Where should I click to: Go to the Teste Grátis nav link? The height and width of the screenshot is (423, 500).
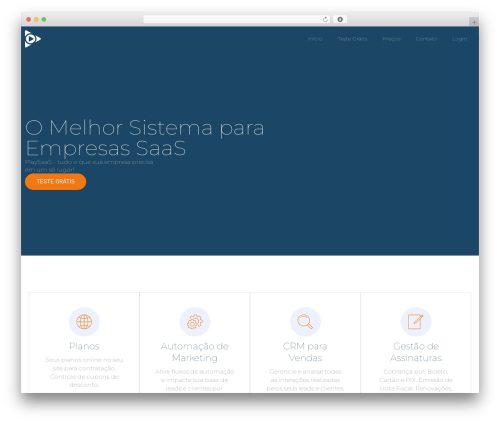352,39
